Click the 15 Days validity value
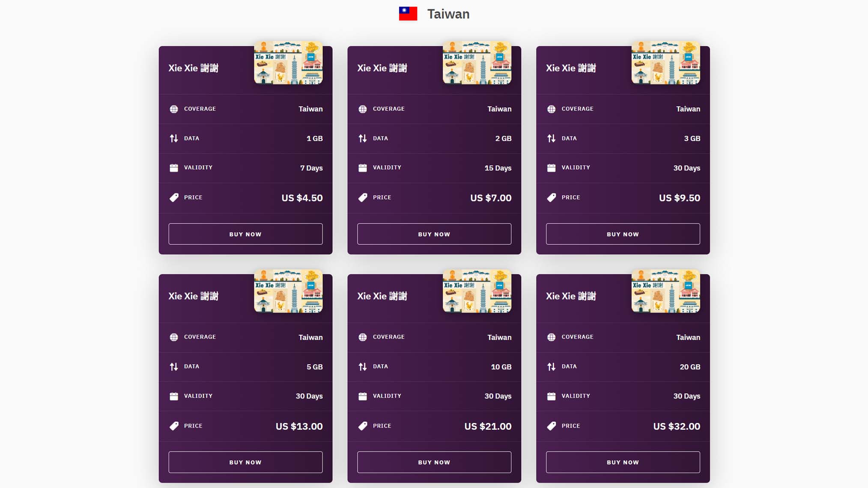Viewport: 868px width, 488px height. coord(498,168)
